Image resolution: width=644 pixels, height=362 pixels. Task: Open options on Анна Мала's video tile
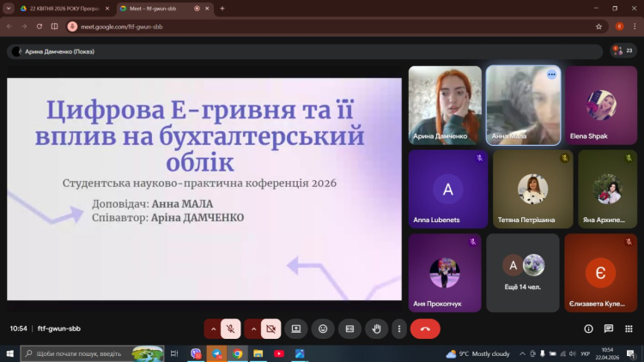pos(551,75)
